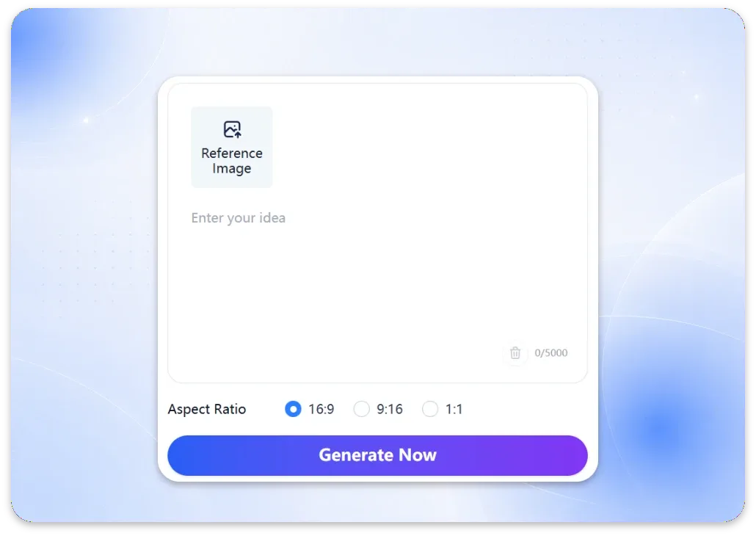Click the '9:16' text label

pyautogui.click(x=390, y=409)
